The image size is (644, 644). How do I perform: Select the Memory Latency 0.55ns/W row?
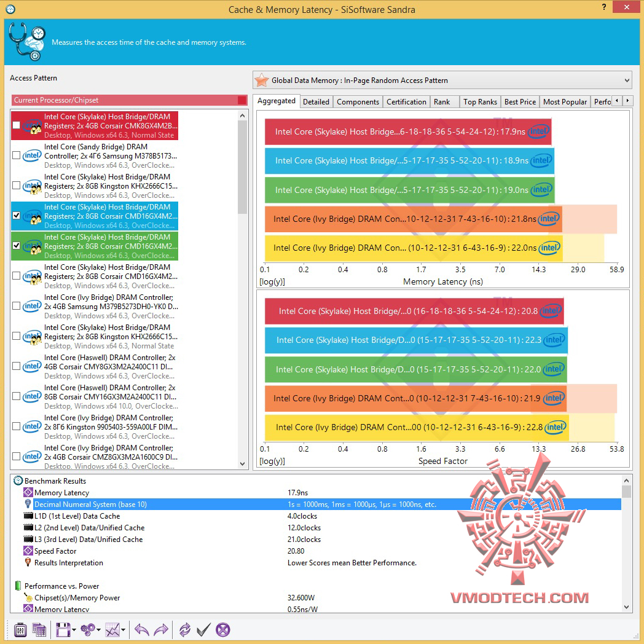(x=322, y=609)
